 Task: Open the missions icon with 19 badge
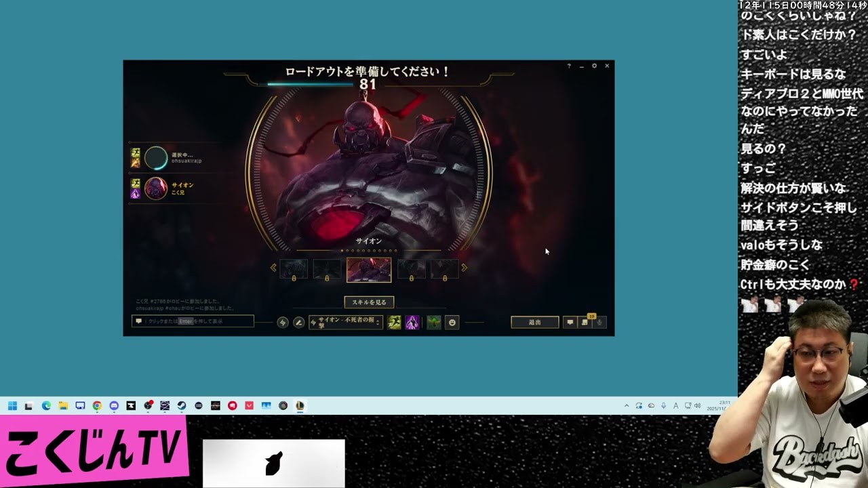585,323
